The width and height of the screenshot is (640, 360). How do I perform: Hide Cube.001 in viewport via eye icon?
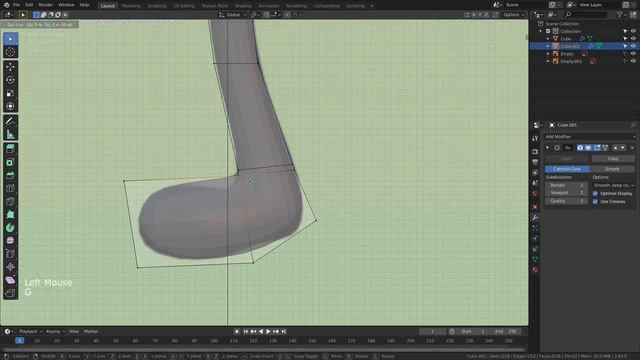(633, 46)
